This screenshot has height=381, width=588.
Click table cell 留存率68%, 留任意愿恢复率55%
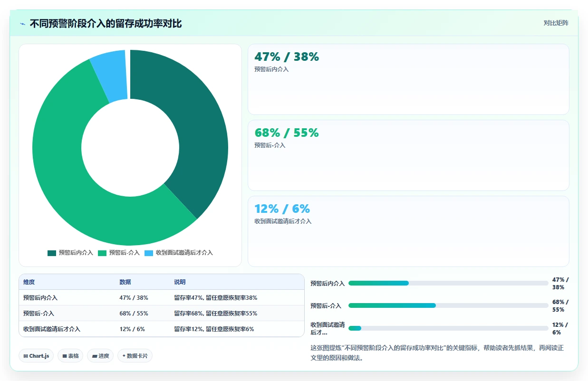pos(216,314)
